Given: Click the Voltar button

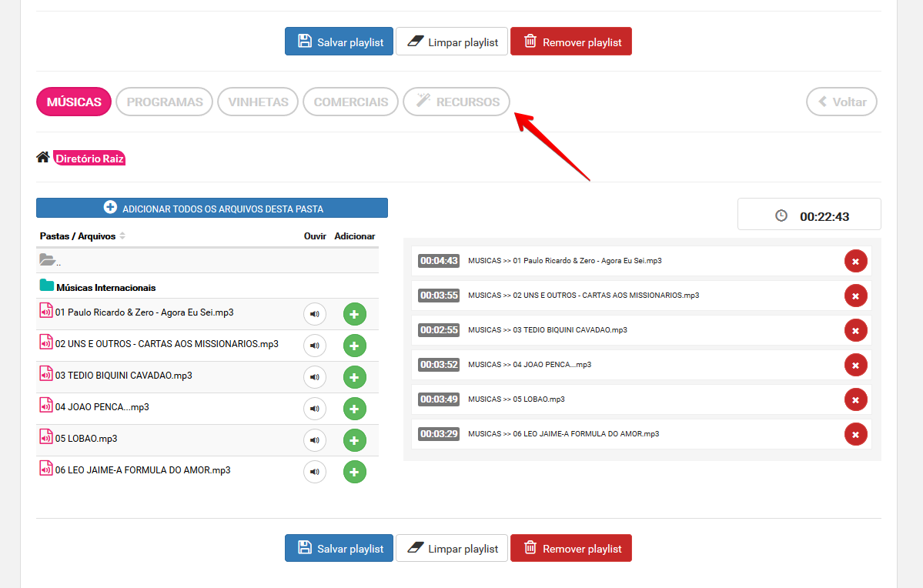Looking at the screenshot, I should [841, 102].
